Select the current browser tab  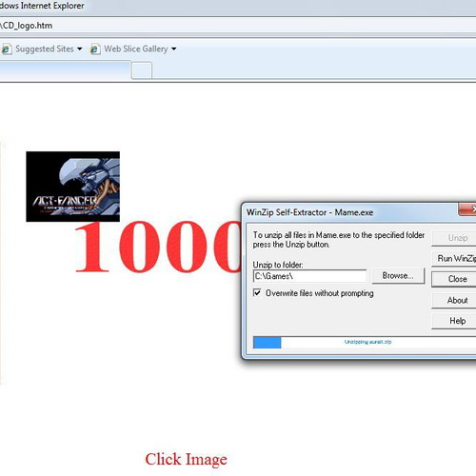click(65, 70)
